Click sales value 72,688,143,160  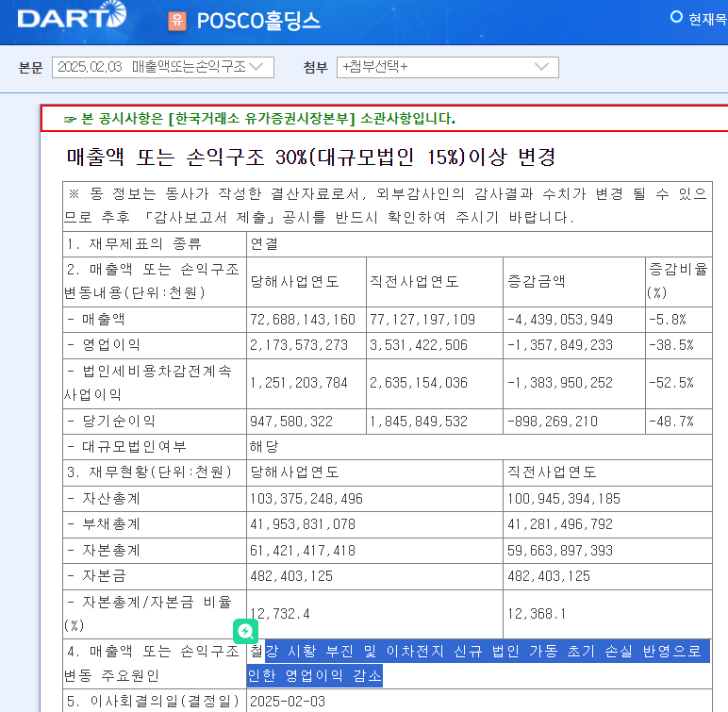pos(303,320)
